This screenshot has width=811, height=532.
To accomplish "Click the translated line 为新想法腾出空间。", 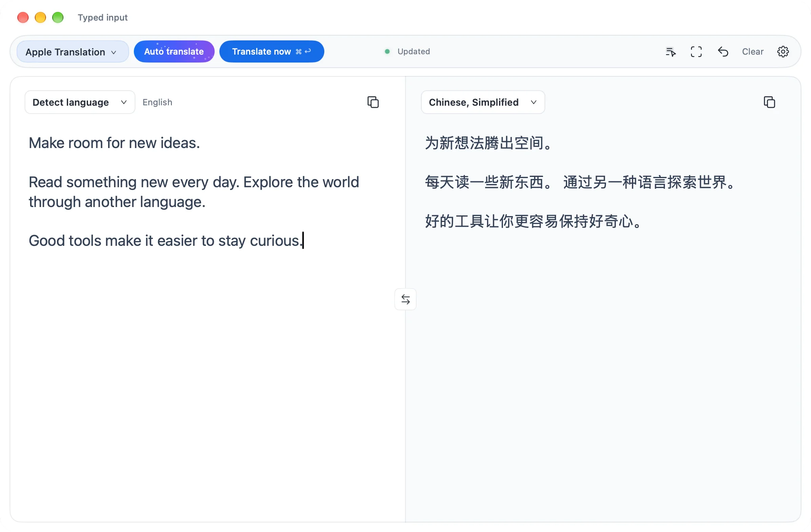I will (x=488, y=143).
